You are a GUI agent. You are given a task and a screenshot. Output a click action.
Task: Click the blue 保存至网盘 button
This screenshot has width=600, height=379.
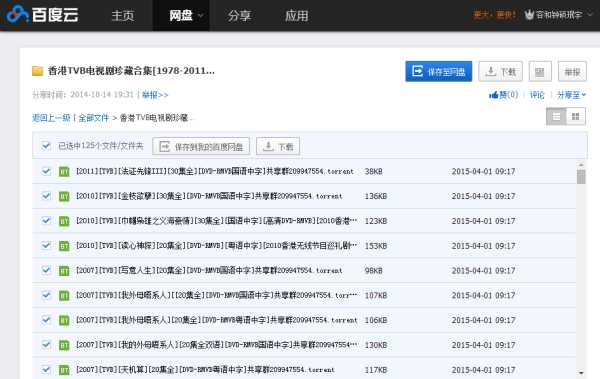point(439,71)
